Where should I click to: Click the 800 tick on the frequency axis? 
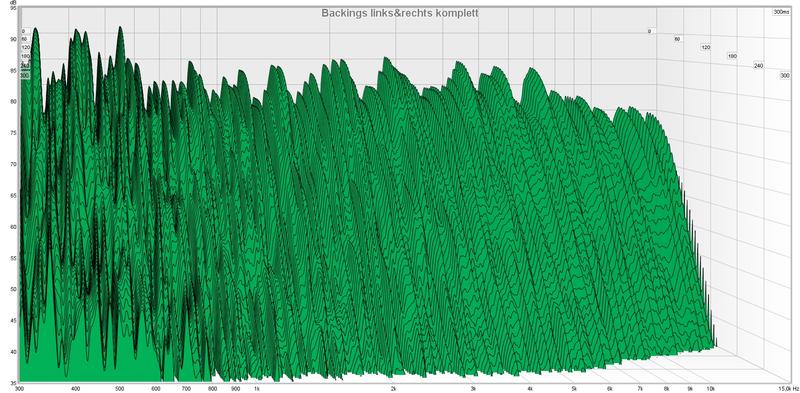[x=212, y=389]
